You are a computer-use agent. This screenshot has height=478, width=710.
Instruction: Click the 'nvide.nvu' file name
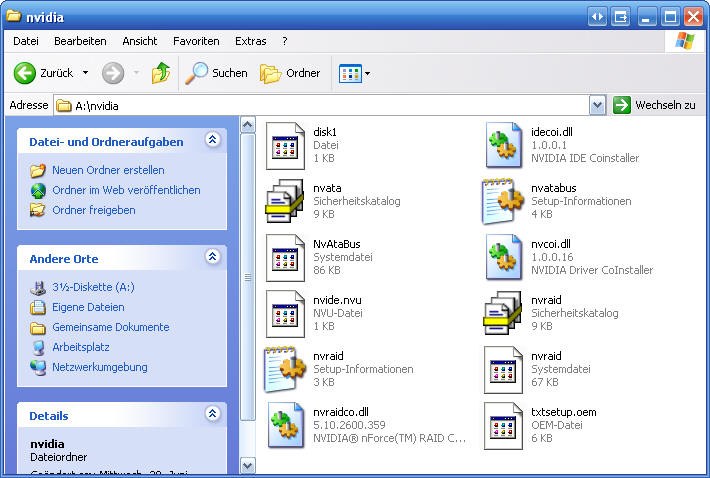(337, 300)
